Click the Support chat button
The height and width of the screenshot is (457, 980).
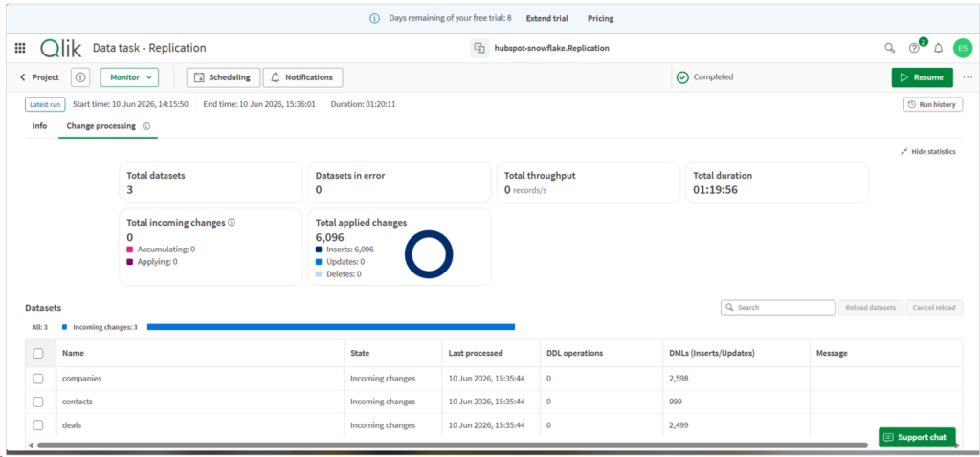pos(917,437)
